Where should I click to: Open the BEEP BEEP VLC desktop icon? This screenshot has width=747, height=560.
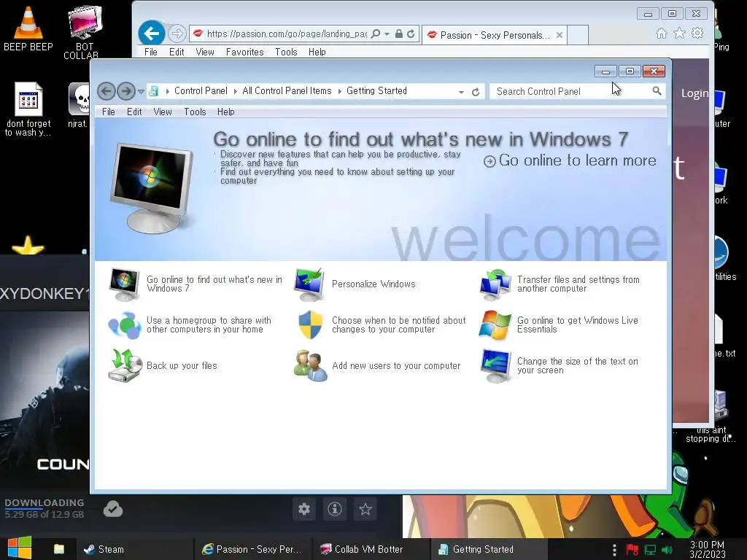tap(28, 29)
